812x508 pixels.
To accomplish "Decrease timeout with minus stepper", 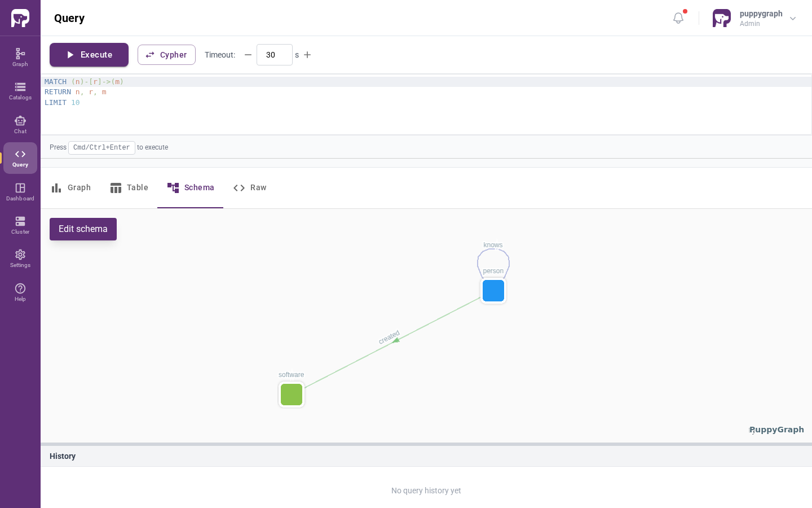I will click(x=248, y=55).
